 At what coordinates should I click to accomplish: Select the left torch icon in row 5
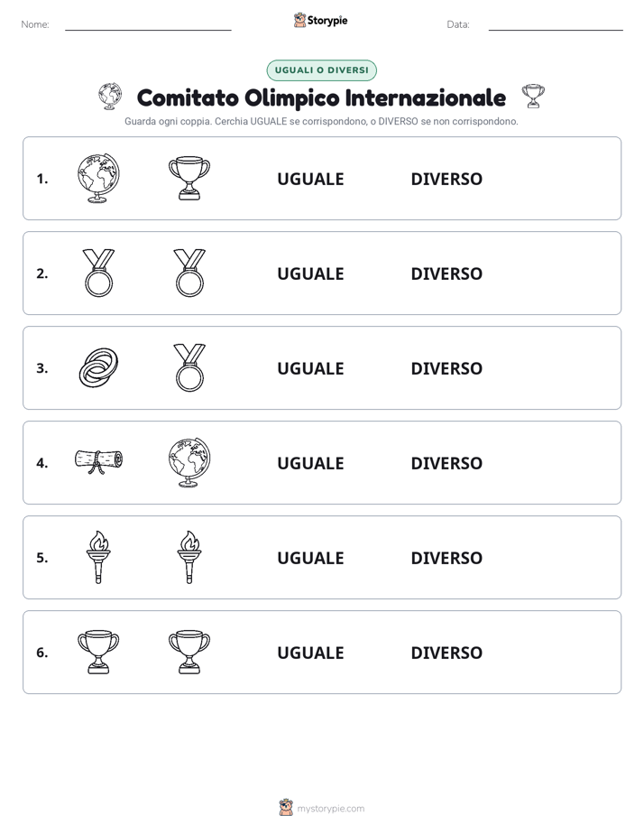[98, 557]
